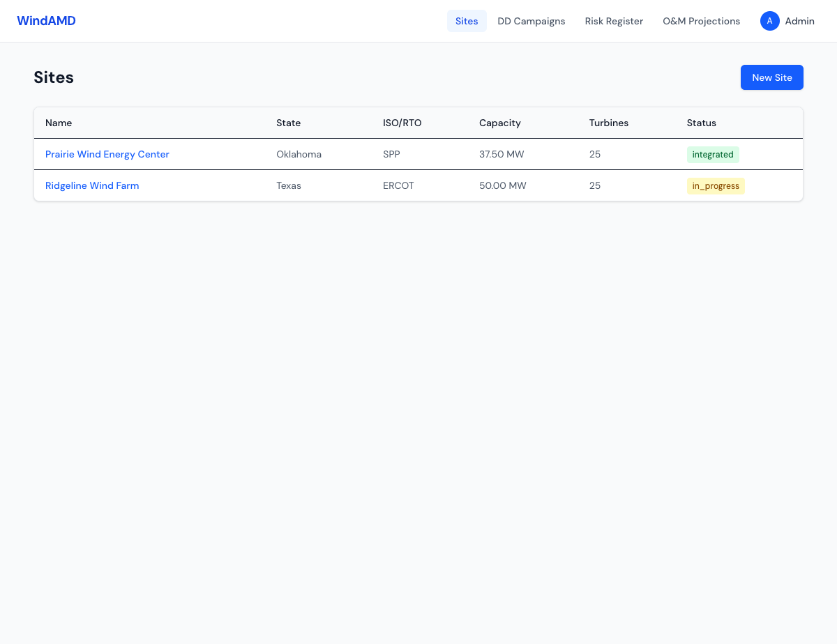Click the Capacity column header
This screenshot has width=837, height=644.
(499, 123)
